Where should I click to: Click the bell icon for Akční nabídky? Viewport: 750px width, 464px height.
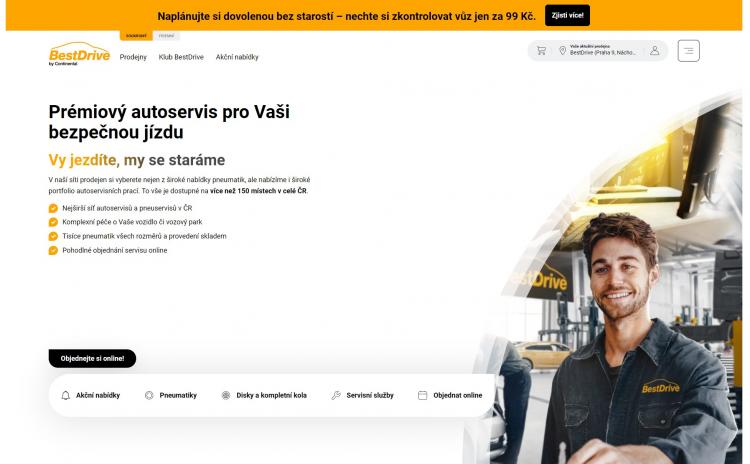[66, 395]
